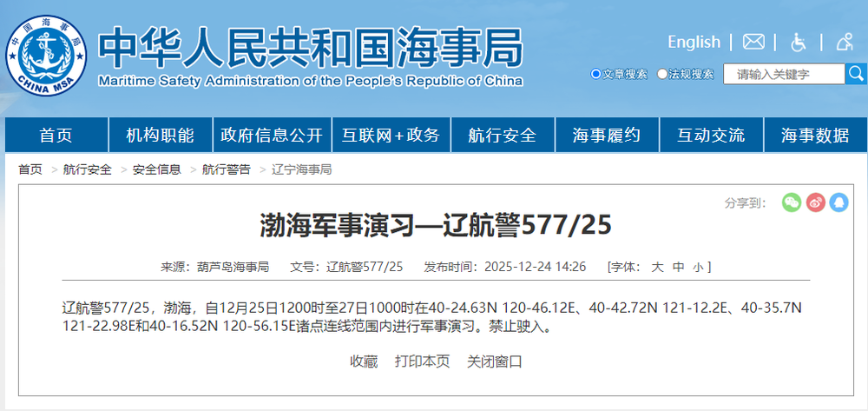
Task: Select the 法规搜索 radio button
Action: coord(662,74)
